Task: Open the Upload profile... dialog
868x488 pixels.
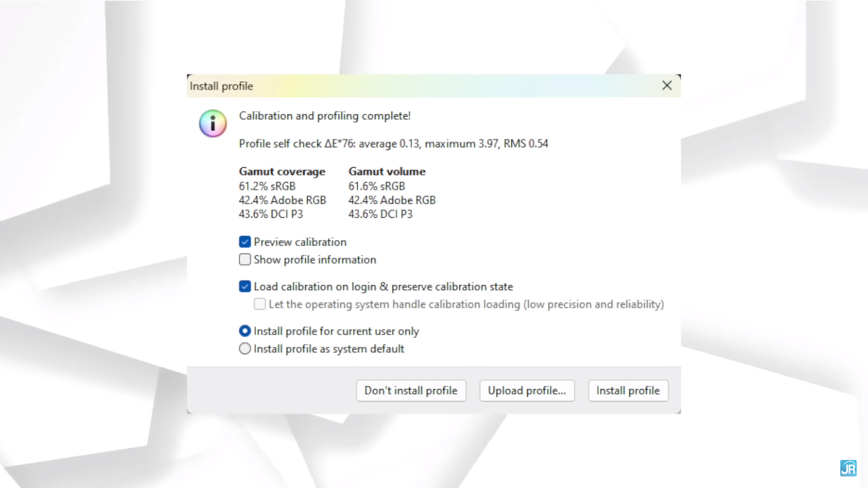Action: tap(527, 390)
